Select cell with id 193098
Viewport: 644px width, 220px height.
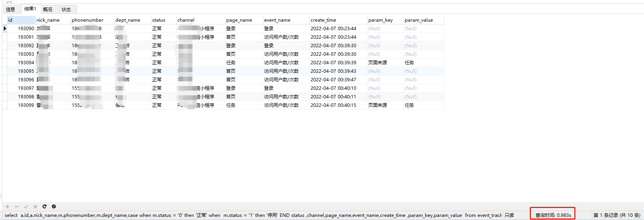coord(21,96)
